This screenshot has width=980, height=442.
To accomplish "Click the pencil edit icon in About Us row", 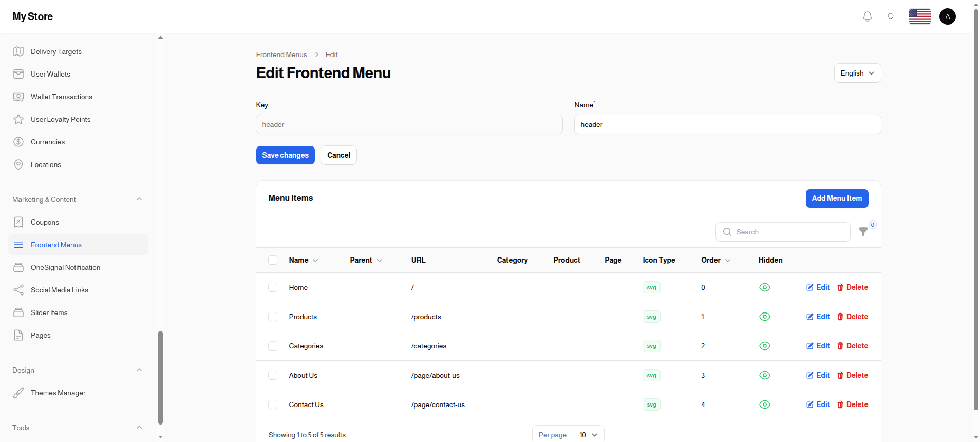I will coord(810,375).
